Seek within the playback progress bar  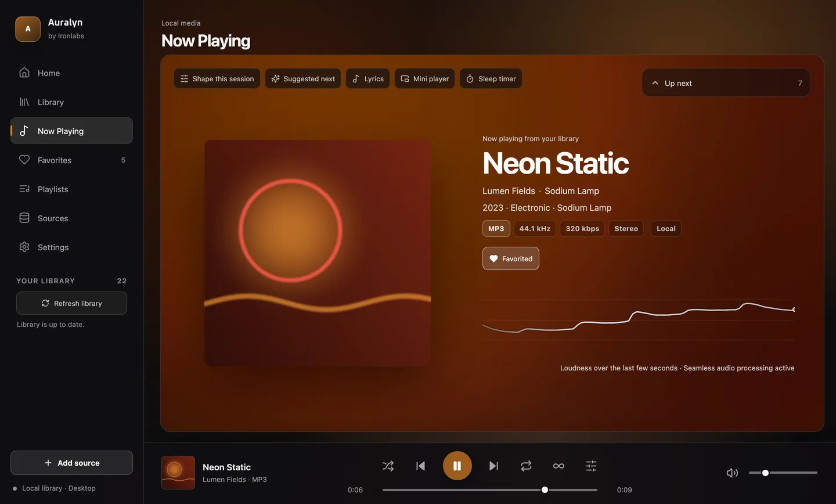click(489, 489)
